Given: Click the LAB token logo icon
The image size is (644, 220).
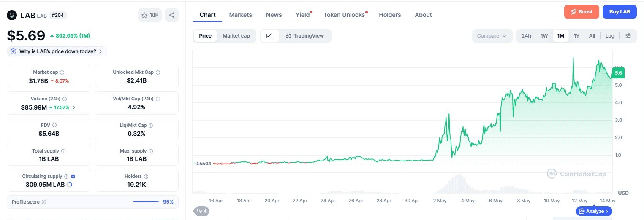Looking at the screenshot, I should (12, 15).
